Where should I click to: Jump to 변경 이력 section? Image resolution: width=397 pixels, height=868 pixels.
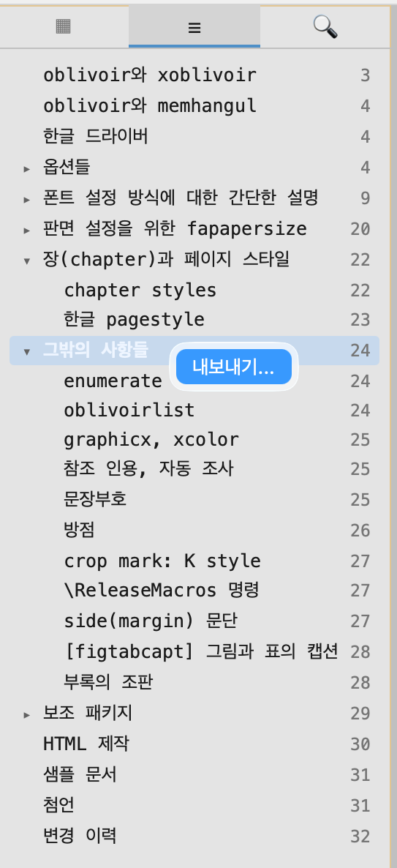pos(80,835)
